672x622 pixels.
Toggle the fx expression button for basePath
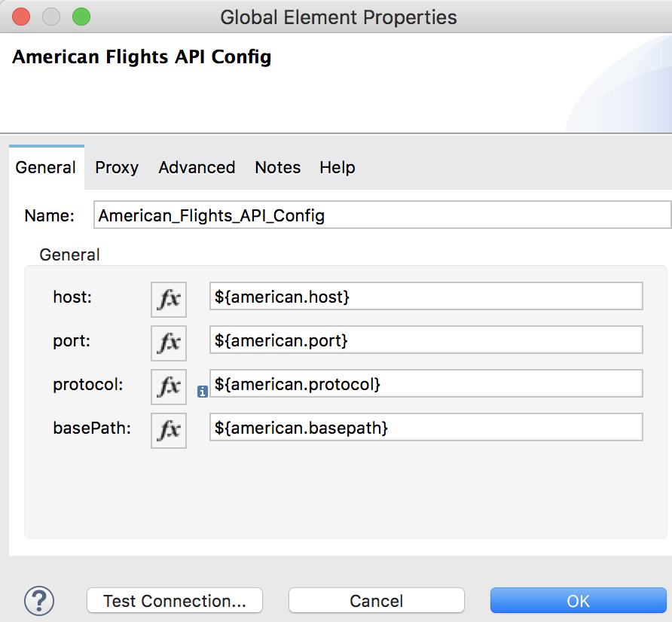pyautogui.click(x=169, y=430)
